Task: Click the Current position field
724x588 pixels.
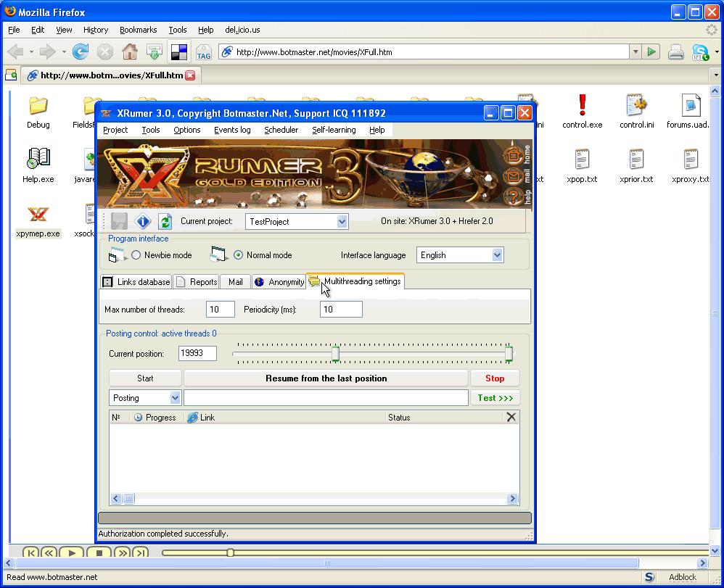Action: click(x=197, y=354)
